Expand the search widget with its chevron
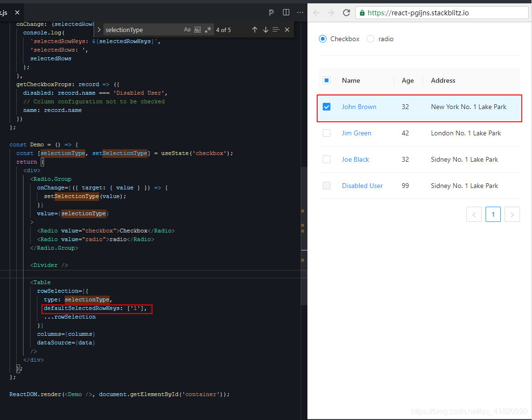The width and height of the screenshot is (532, 420). pos(99,29)
